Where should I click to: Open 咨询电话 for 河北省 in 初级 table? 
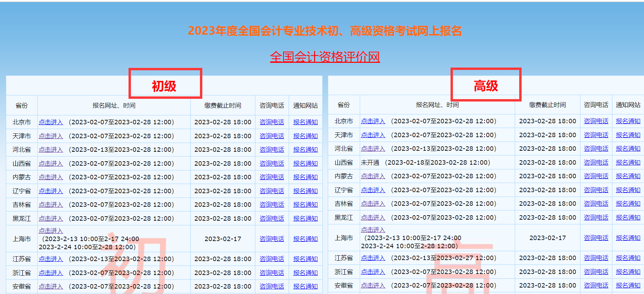(x=272, y=150)
